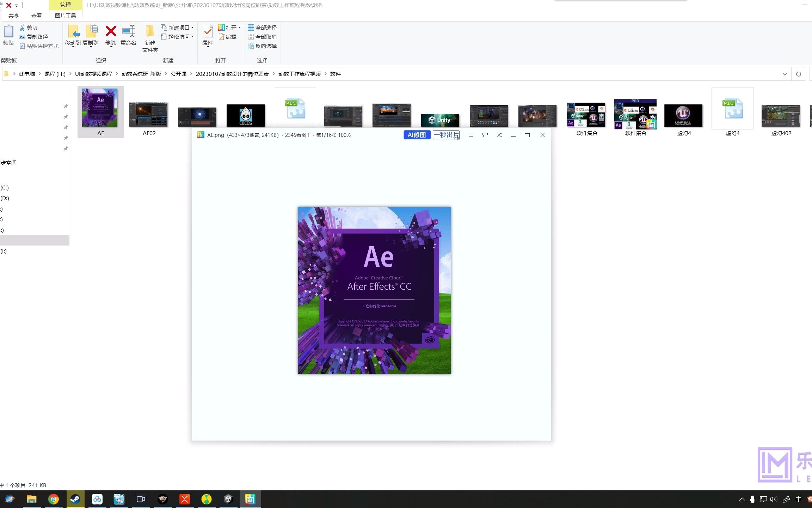
Task: Click the 2345 picture viewer taskbar icon
Action: (250, 499)
